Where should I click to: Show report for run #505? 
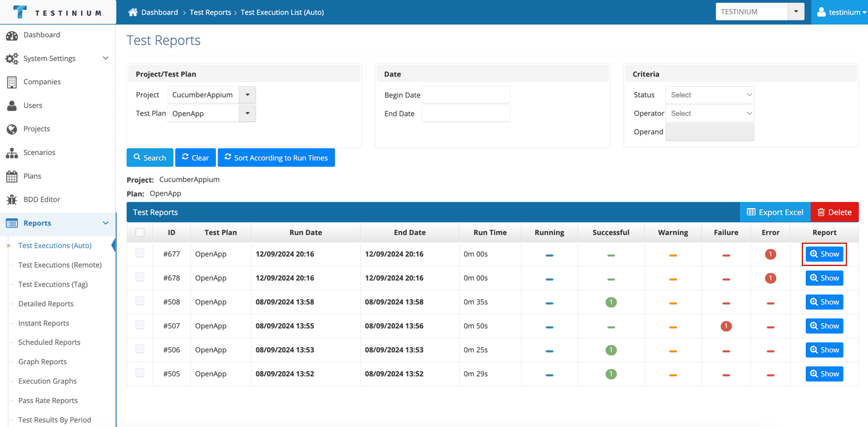(825, 374)
